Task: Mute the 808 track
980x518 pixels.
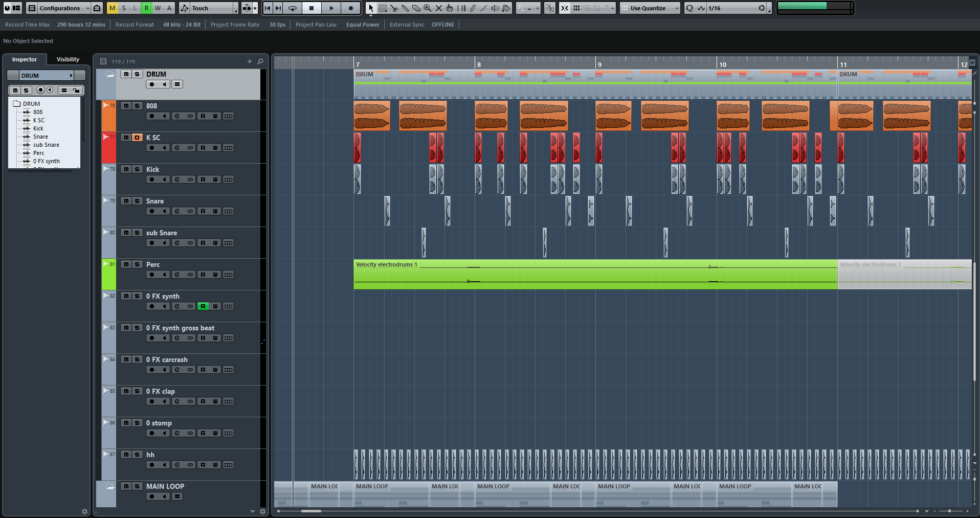Action: point(126,106)
